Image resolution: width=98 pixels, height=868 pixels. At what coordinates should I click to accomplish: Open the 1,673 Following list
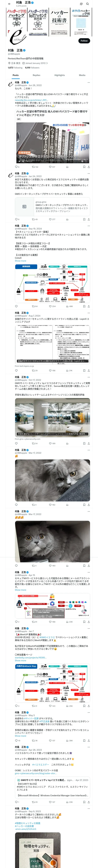click(15, 67)
